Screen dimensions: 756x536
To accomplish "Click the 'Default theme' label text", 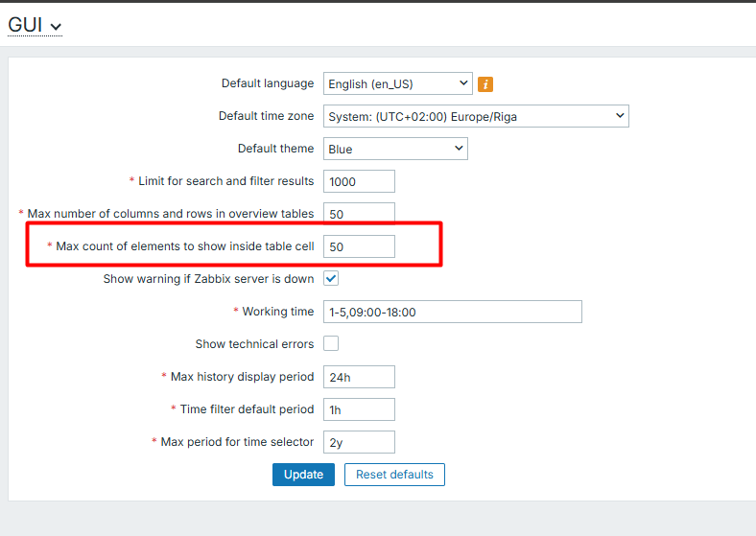I will [x=275, y=149].
